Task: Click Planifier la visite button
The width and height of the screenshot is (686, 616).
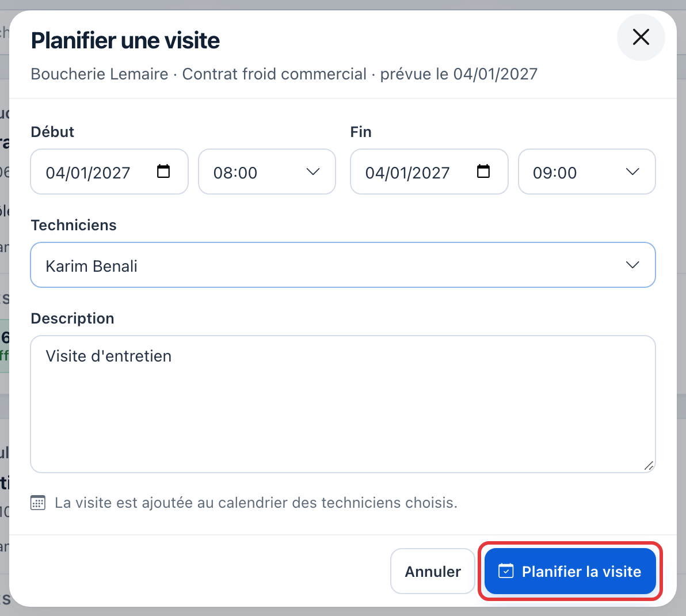Action: point(570,571)
